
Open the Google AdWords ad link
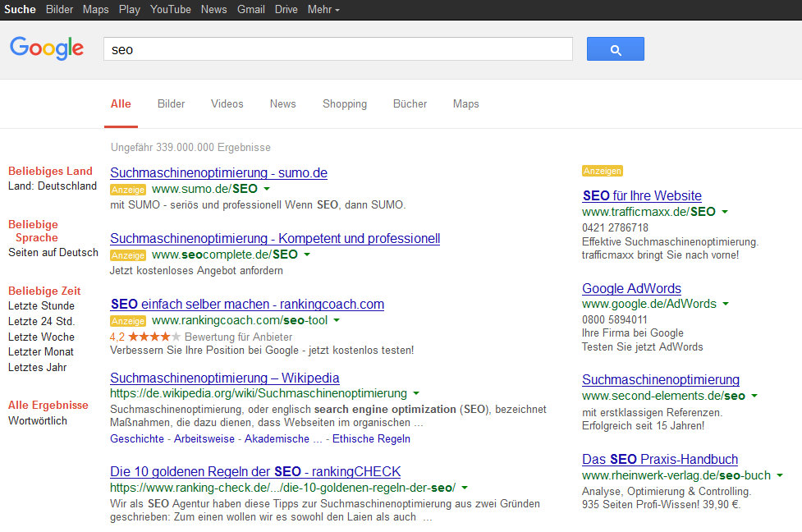click(632, 288)
